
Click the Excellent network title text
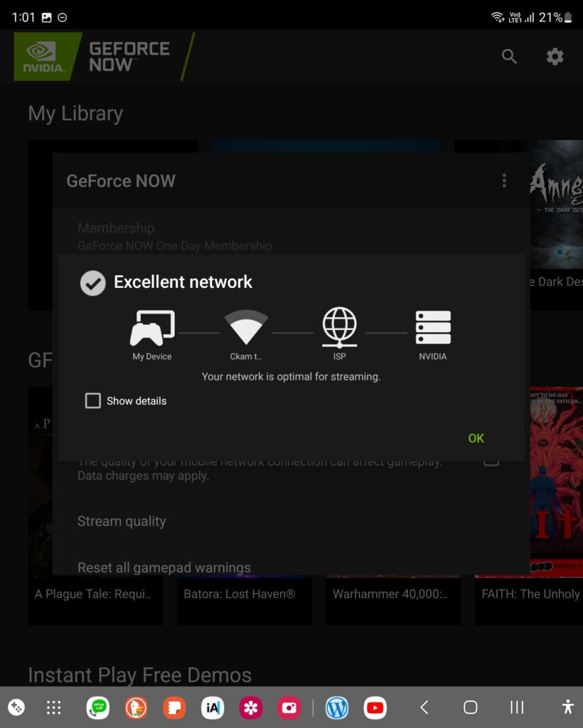coord(183,282)
